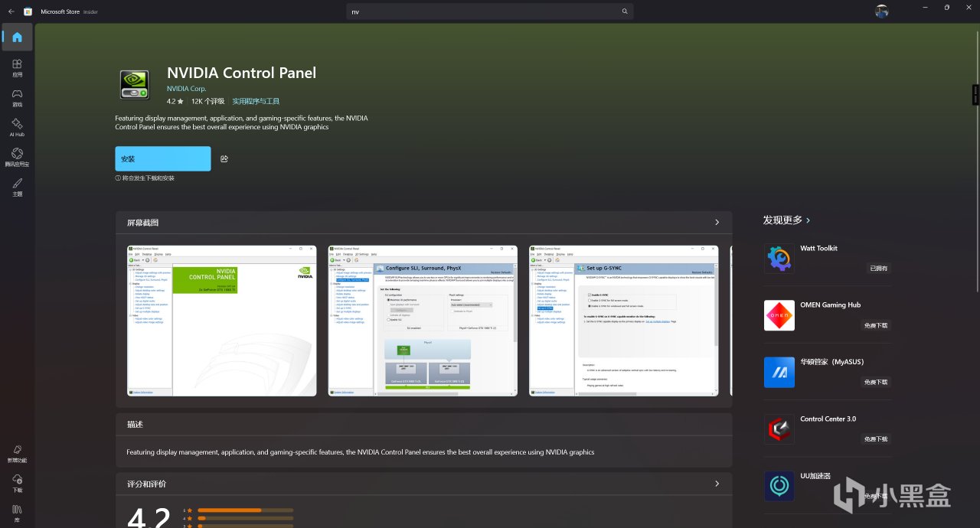
Task: Click 免费下载 for OMEN Gaming Hub
Action: pos(876,325)
